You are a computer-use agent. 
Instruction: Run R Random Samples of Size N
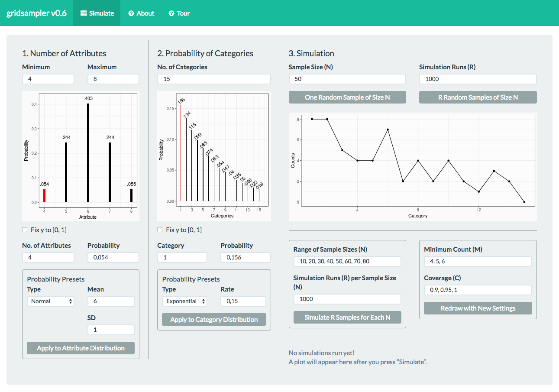pos(478,97)
